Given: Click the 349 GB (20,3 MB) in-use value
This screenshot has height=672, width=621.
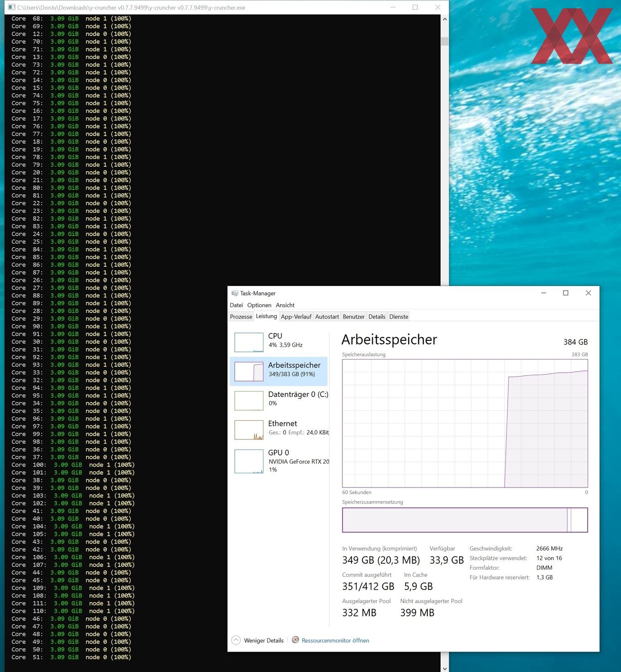Looking at the screenshot, I should (381, 560).
